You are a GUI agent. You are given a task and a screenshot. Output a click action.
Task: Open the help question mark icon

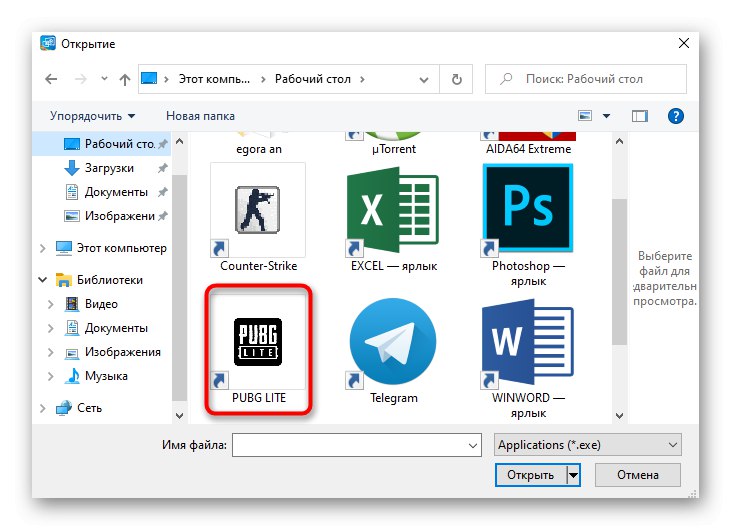(x=676, y=116)
